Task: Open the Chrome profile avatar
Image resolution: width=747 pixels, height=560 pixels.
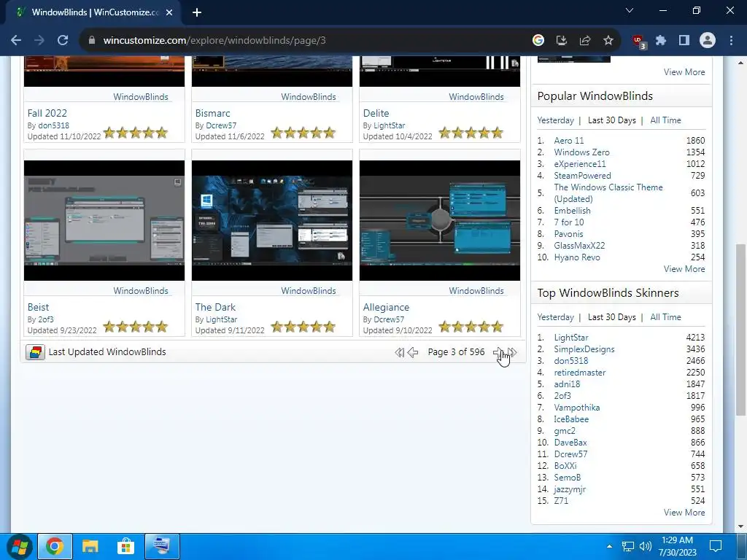Action: point(708,41)
